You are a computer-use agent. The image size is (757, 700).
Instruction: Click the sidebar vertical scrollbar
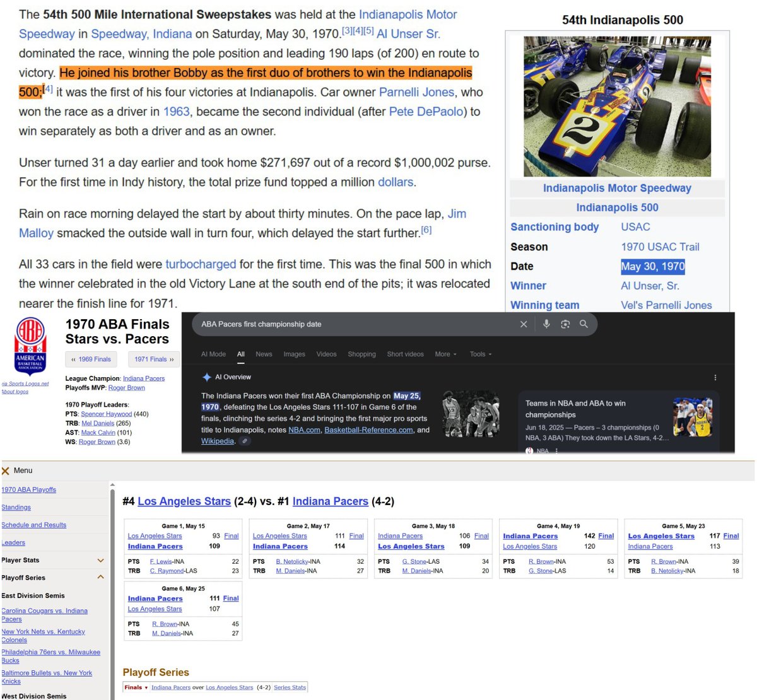tap(112, 593)
